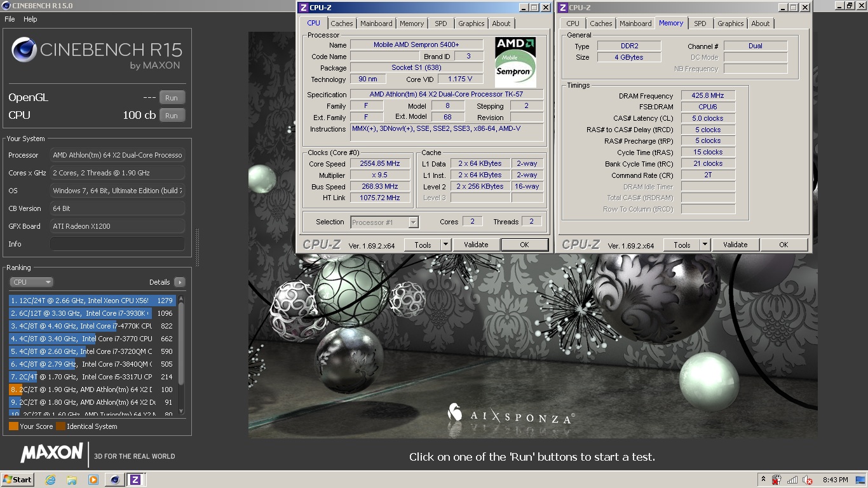Click the AIXSPONZA logo in the render
Screen dimensions: 868x488
pyautogui.click(x=510, y=414)
